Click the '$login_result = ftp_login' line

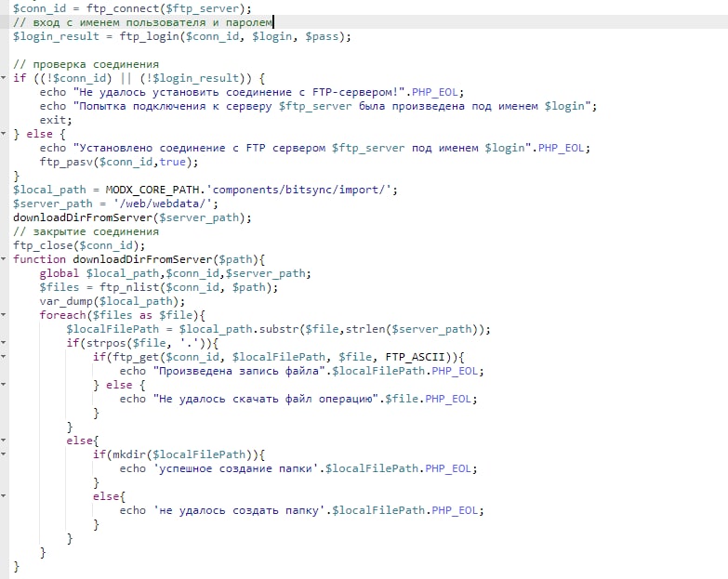182,36
